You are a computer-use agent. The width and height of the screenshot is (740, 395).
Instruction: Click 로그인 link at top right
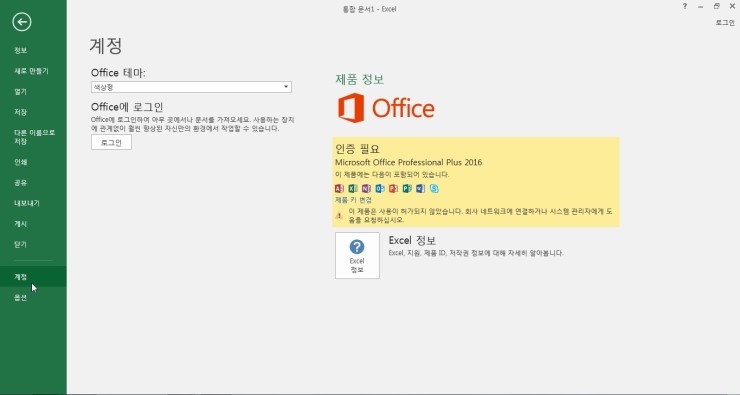point(725,23)
